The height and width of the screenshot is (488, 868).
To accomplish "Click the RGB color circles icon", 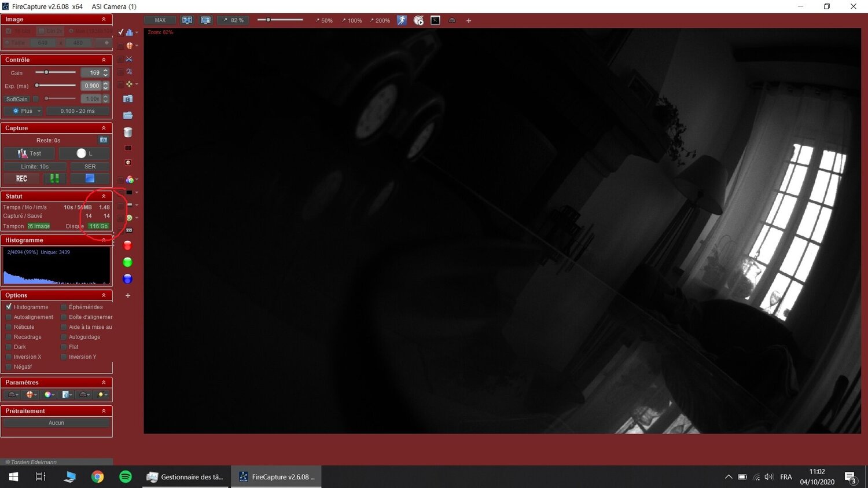I will (x=129, y=179).
